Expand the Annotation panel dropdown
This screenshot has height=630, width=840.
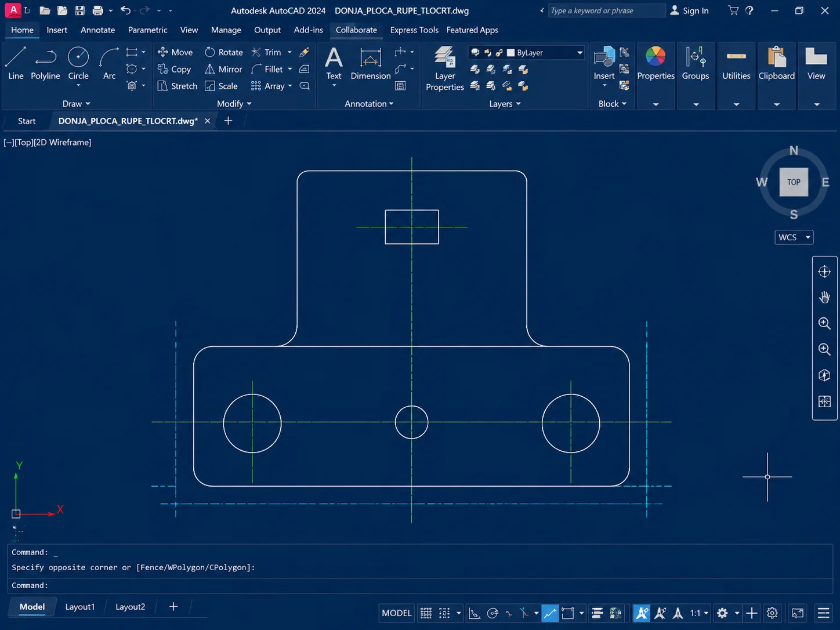pyautogui.click(x=369, y=104)
